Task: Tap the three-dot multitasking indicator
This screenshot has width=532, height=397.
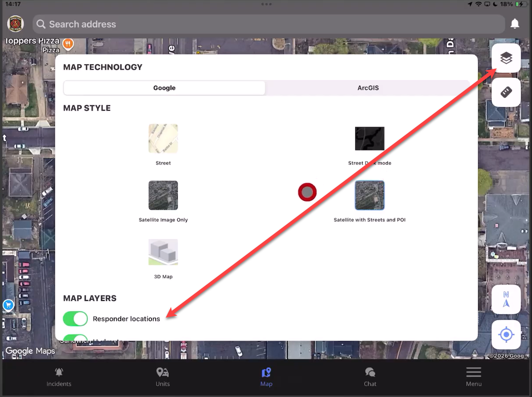Action: coord(266,4)
